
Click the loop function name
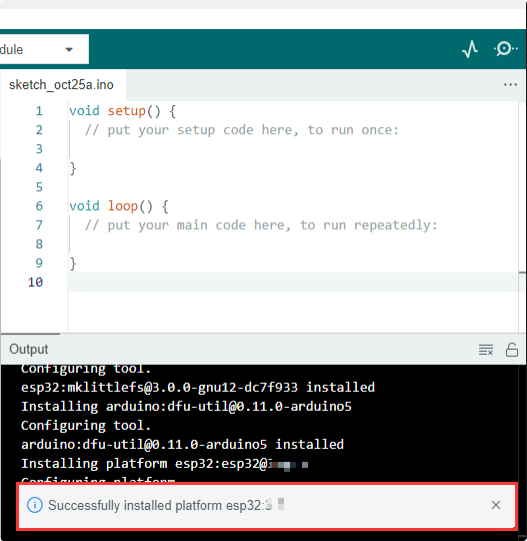[x=123, y=206]
